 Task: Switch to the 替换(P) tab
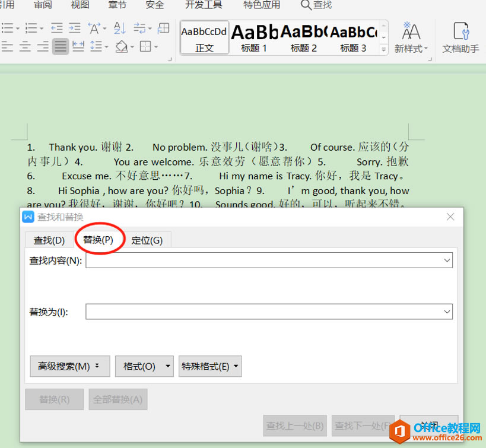pos(99,239)
